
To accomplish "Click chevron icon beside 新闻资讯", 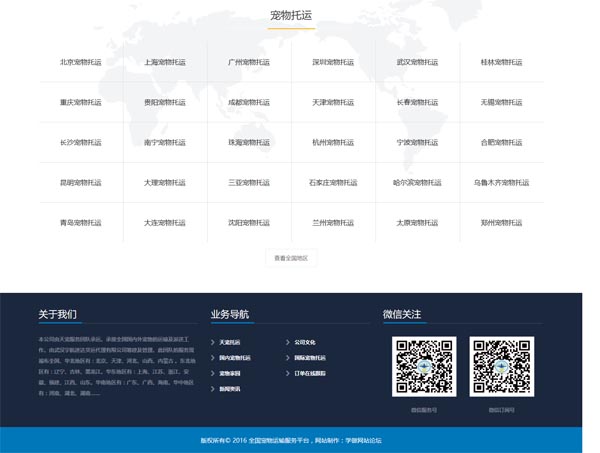I will pos(213,388).
